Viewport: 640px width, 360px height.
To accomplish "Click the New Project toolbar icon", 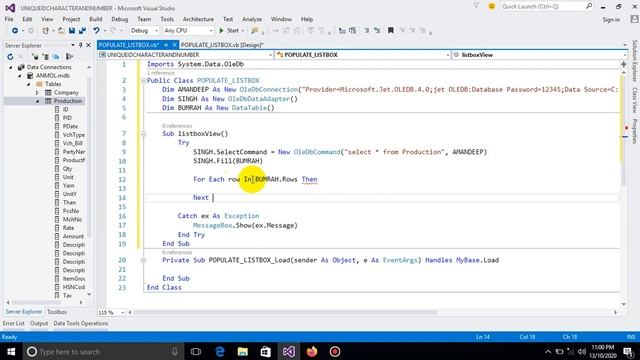I will point(45,31).
